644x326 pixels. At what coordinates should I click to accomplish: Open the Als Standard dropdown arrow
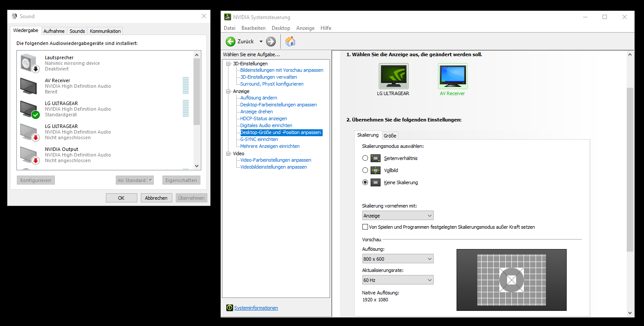(x=151, y=180)
